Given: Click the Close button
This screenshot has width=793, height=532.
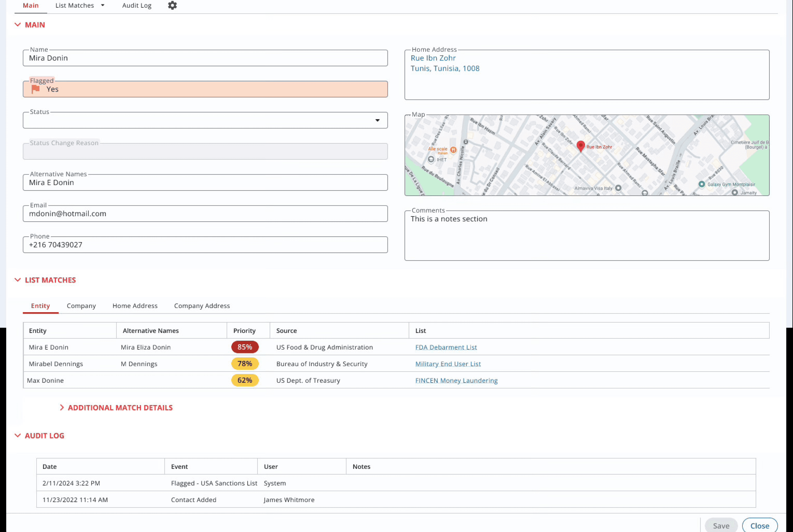Looking at the screenshot, I should tap(759, 526).
